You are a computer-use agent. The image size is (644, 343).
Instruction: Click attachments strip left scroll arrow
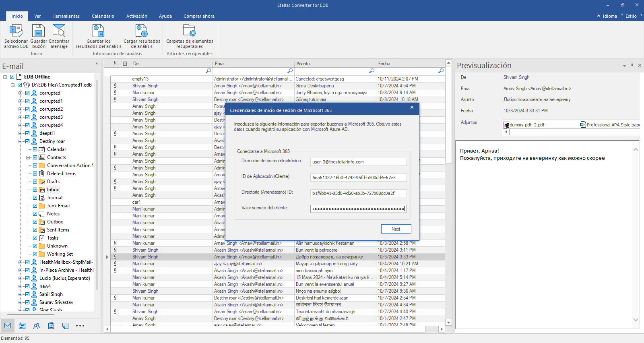coord(506,132)
